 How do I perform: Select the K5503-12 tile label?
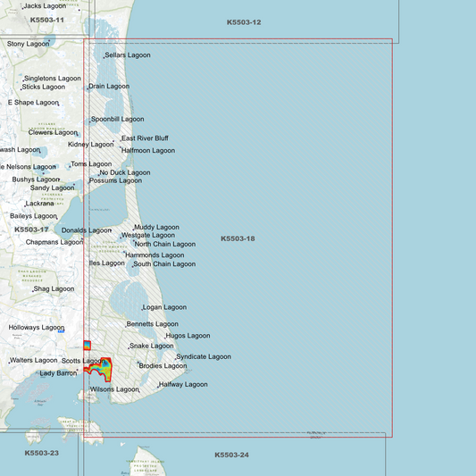[244, 22]
